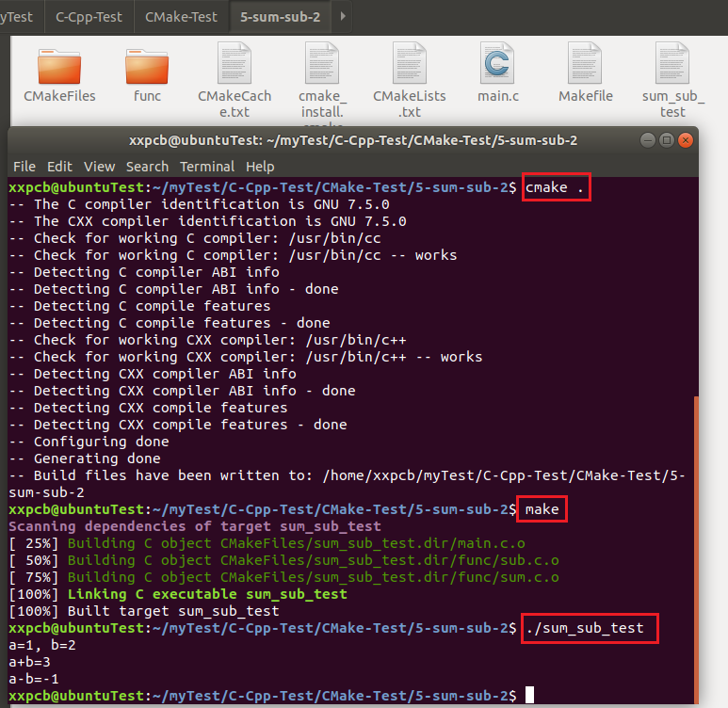Select the sum_sub_test executable icon
This screenshot has height=708, width=728.
point(671,63)
